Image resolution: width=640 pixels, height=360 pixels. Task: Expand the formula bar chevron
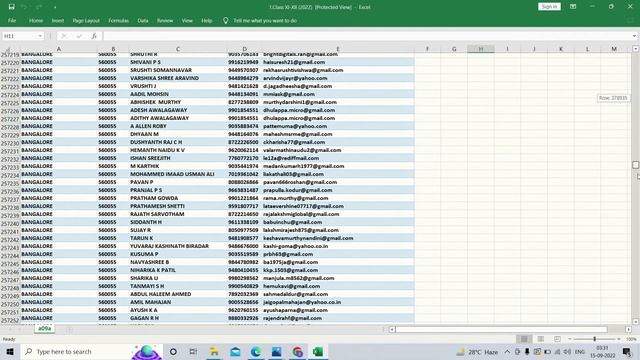tap(634, 36)
